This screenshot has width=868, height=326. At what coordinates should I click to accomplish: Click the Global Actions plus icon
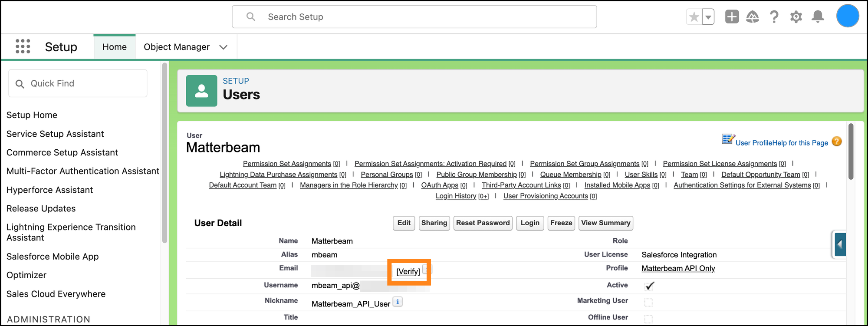tap(732, 17)
